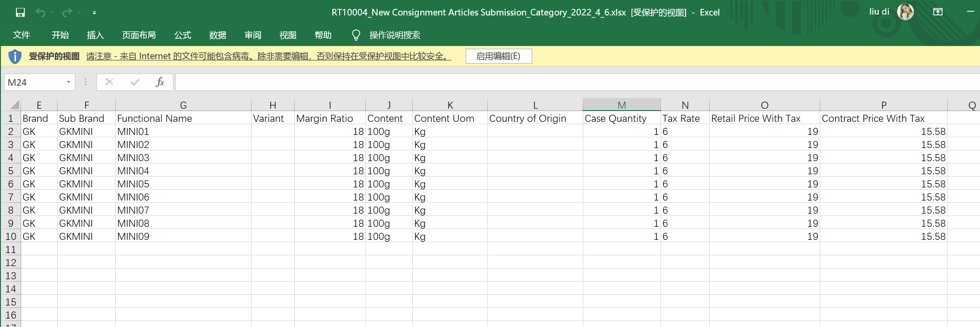980x327 pixels.
Task: Select column M header
Action: pyautogui.click(x=622, y=105)
